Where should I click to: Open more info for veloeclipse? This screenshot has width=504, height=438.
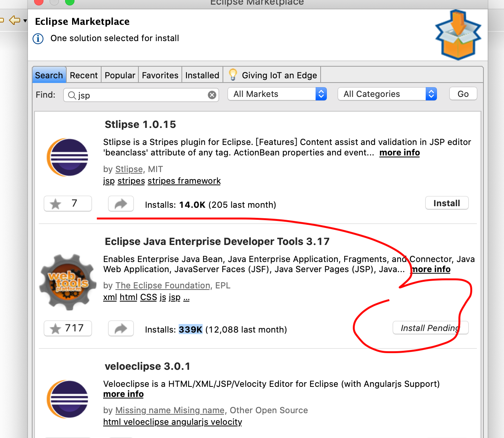point(123,394)
